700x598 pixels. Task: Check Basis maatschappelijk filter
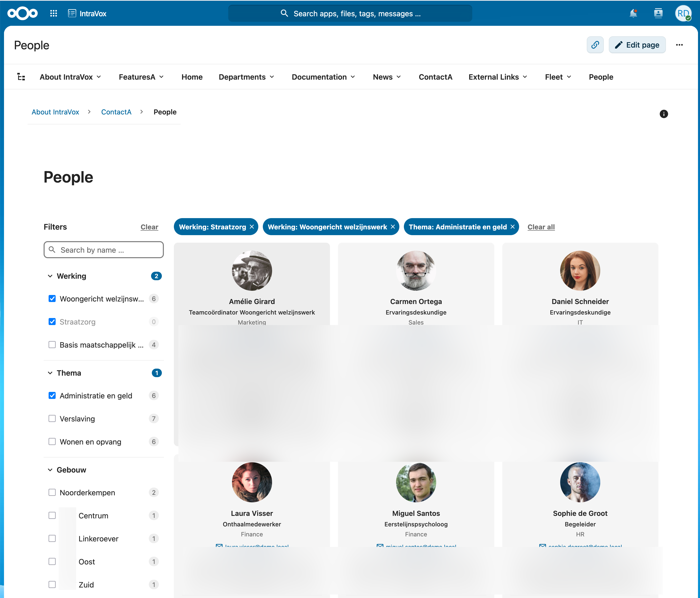pyautogui.click(x=52, y=345)
